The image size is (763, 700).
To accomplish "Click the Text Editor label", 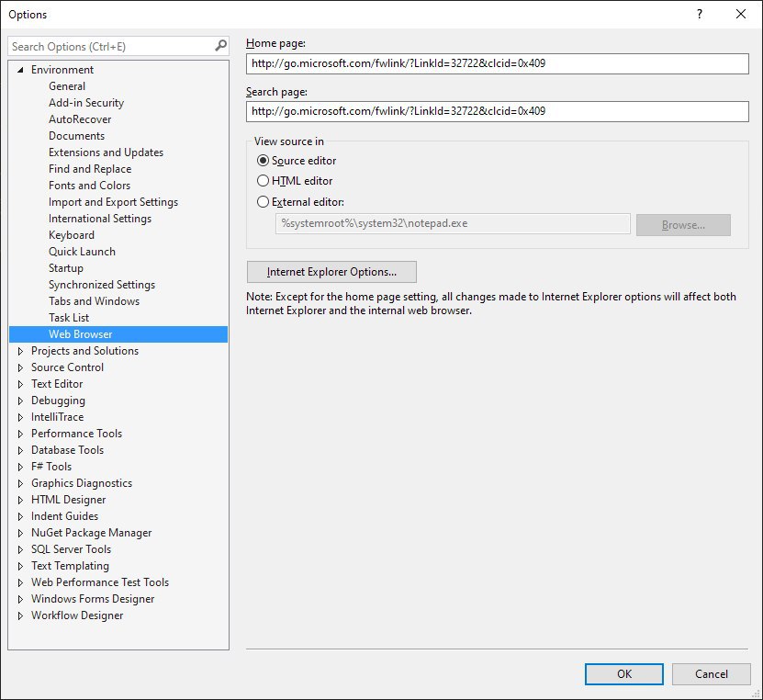I will pos(57,384).
